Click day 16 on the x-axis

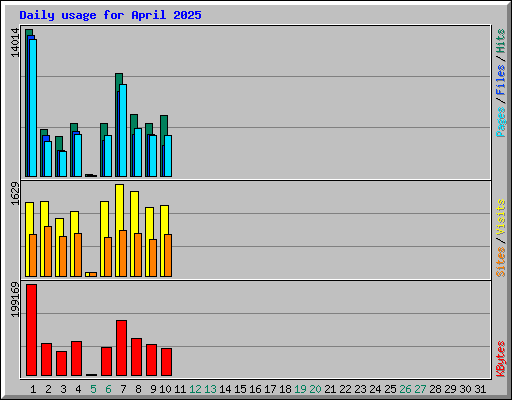255,389
